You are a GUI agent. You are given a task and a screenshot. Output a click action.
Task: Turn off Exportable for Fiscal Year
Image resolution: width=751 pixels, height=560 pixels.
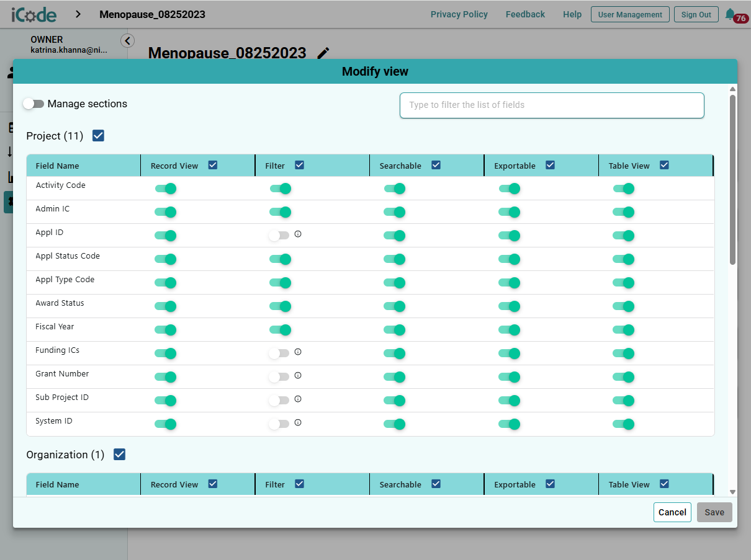point(510,330)
